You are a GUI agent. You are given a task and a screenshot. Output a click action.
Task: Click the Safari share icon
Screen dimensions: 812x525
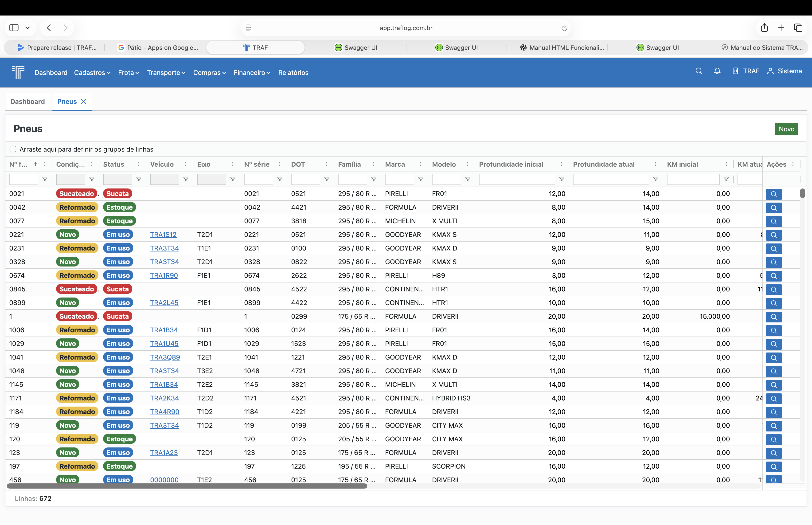tap(764, 28)
